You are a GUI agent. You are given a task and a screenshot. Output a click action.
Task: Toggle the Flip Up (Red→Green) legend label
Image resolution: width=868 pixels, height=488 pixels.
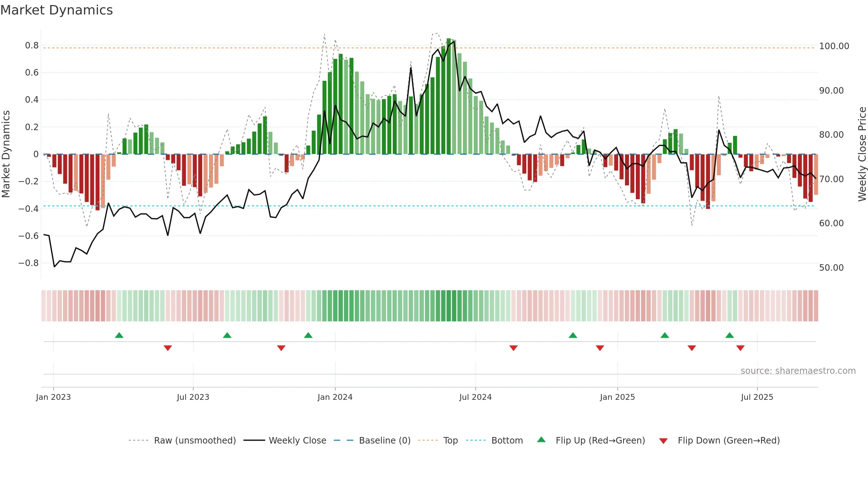pos(600,440)
